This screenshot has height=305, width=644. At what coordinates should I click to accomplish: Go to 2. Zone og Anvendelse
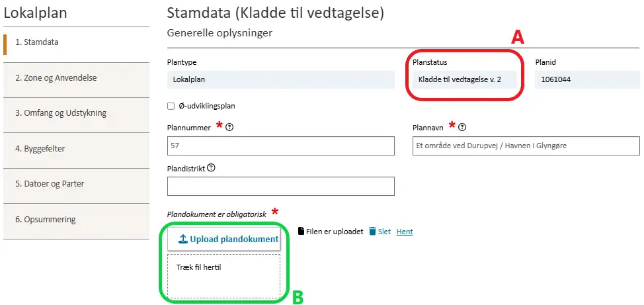tap(77, 77)
